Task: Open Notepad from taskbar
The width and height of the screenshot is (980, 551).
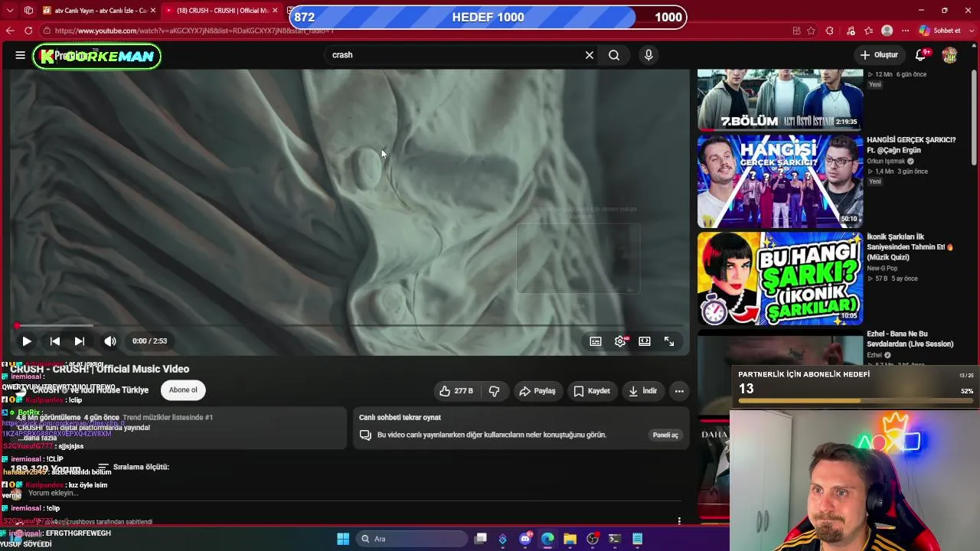Action: pos(637,539)
